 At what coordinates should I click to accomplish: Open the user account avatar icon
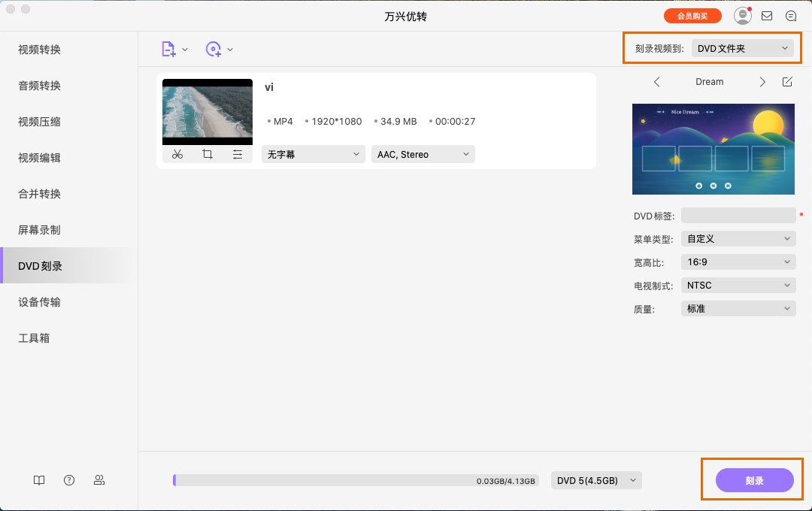(x=742, y=16)
